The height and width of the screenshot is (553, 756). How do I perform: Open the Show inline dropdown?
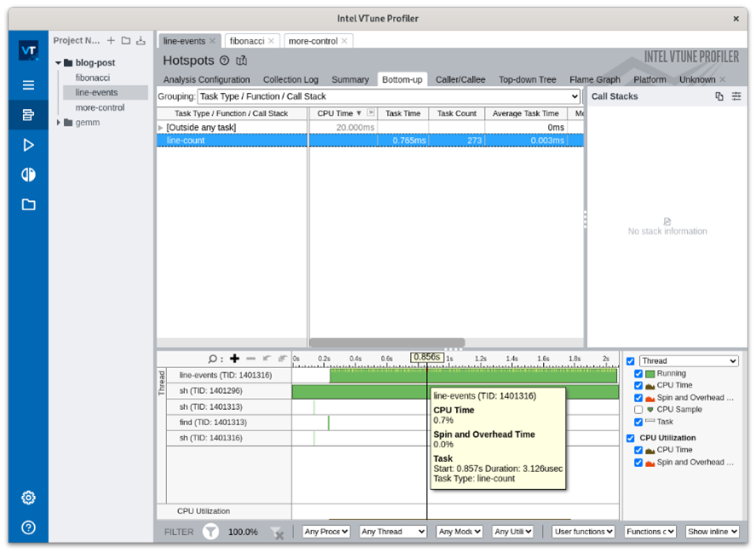coord(713,532)
